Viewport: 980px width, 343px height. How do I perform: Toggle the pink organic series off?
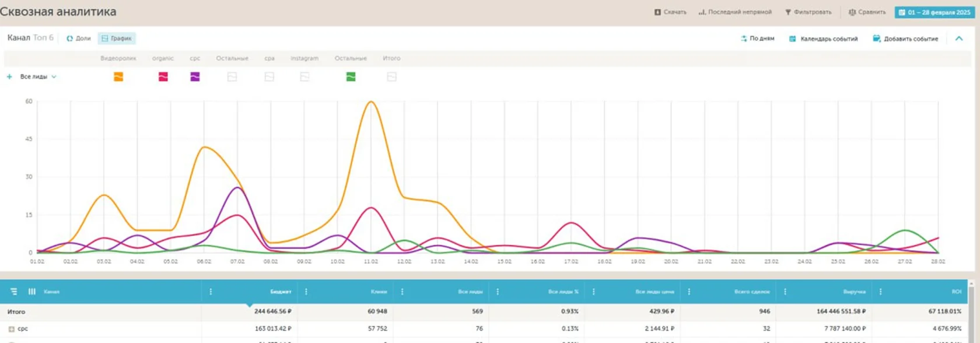pyautogui.click(x=163, y=77)
